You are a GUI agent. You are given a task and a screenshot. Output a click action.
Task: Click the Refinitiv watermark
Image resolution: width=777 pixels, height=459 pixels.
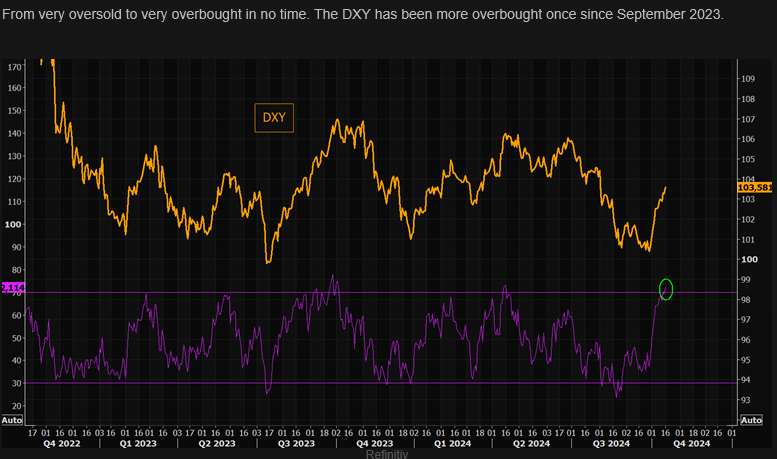click(387, 454)
